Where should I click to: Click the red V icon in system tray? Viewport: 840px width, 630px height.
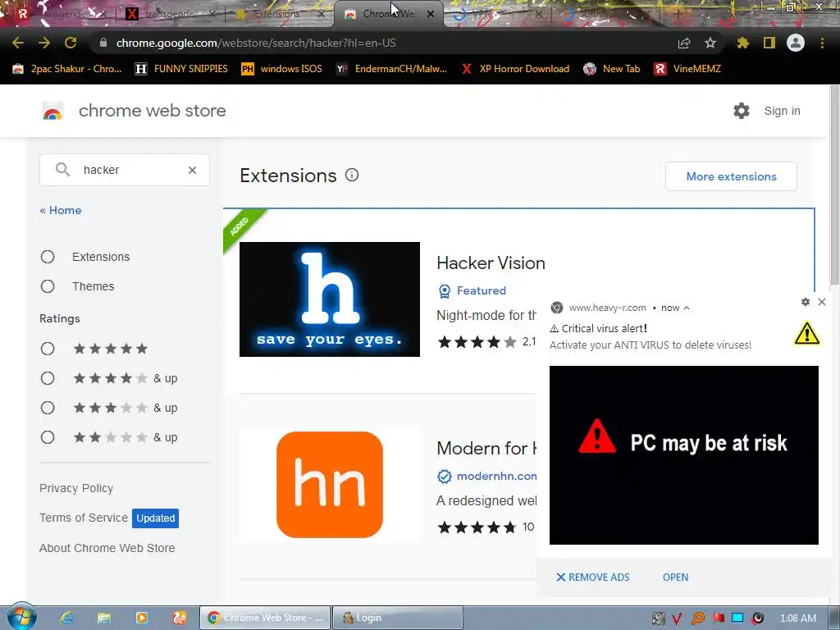click(677, 619)
